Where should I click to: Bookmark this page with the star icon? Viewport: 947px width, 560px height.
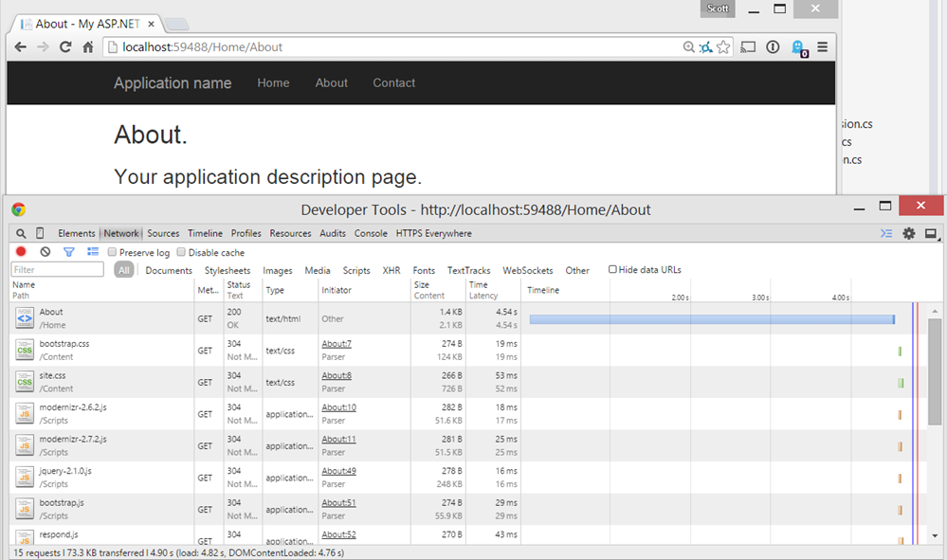click(723, 47)
